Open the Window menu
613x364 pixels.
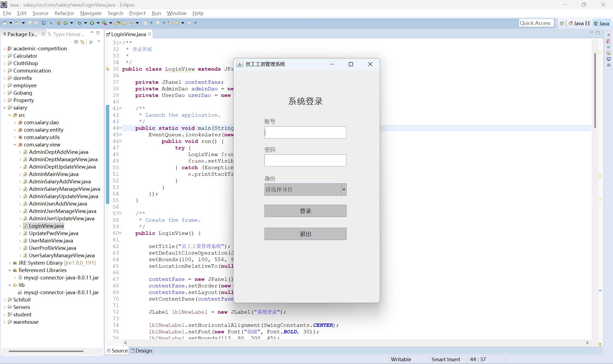177,13
